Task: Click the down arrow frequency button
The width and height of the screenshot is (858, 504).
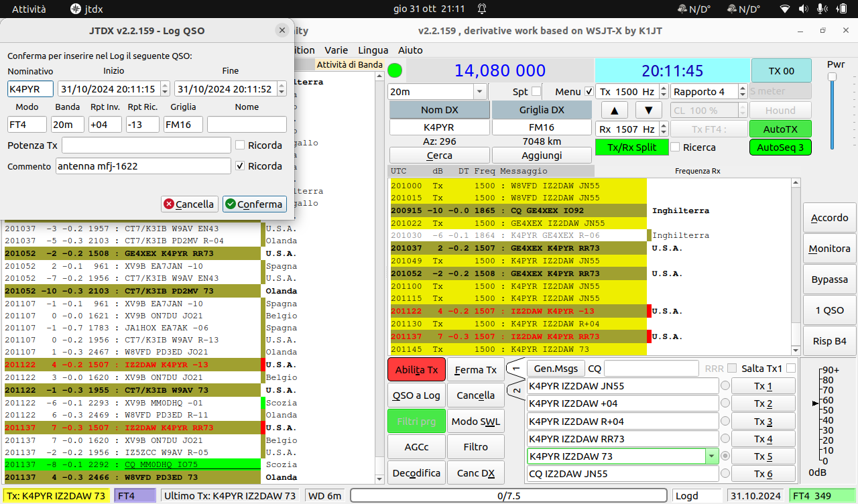Action: (648, 110)
